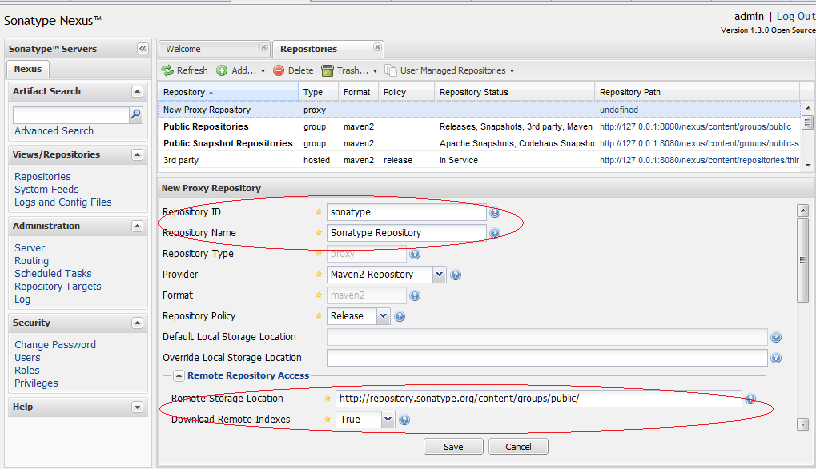Image resolution: width=816 pixels, height=469 pixels.
Task: Open the Repositories link in sidebar
Action: [42, 176]
